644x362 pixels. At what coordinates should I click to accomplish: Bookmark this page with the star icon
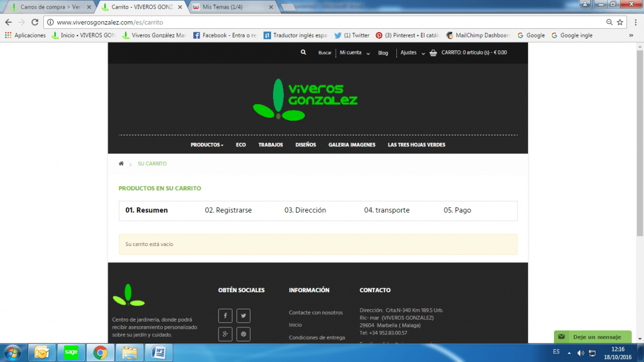click(x=620, y=22)
